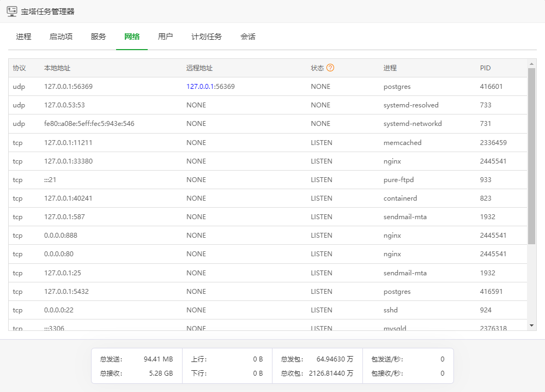This screenshot has width=545, height=392.
Task: Click the table's vertical scrollbar thumb
Action: coord(531,156)
